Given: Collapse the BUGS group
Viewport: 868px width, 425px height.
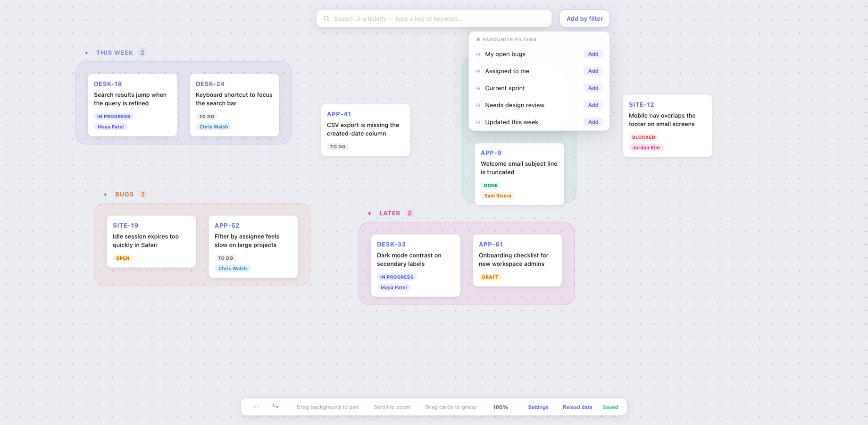Looking at the screenshot, I should 105,195.
